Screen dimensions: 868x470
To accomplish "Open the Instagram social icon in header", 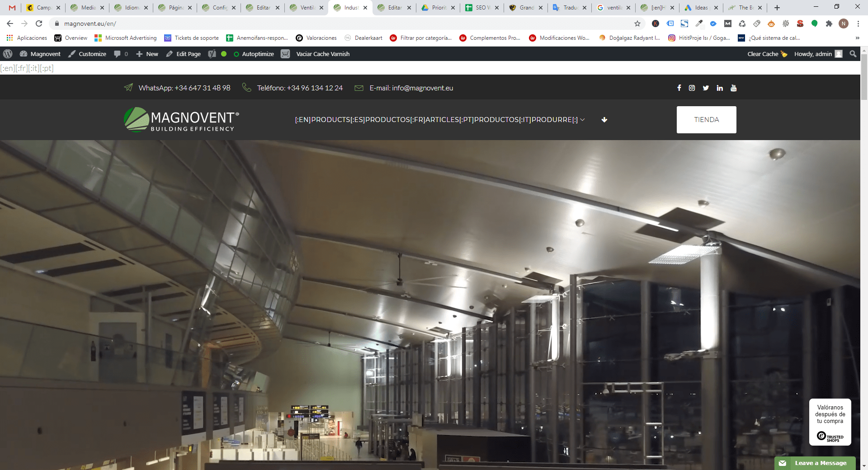I will click(692, 88).
